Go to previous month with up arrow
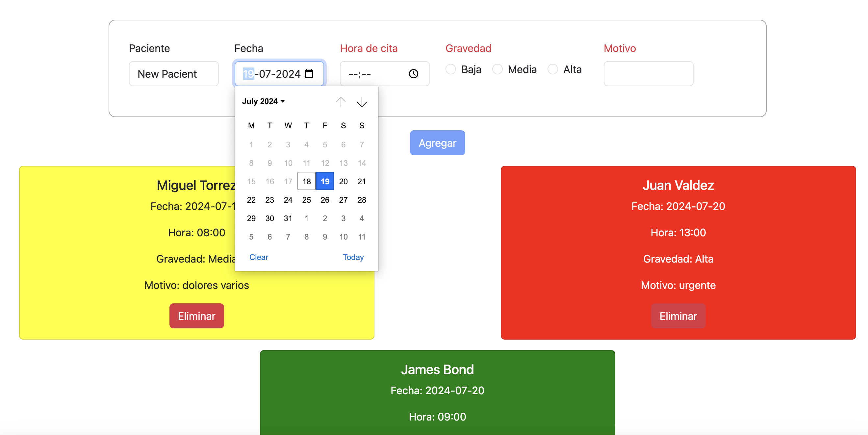The image size is (868, 435). [x=341, y=102]
